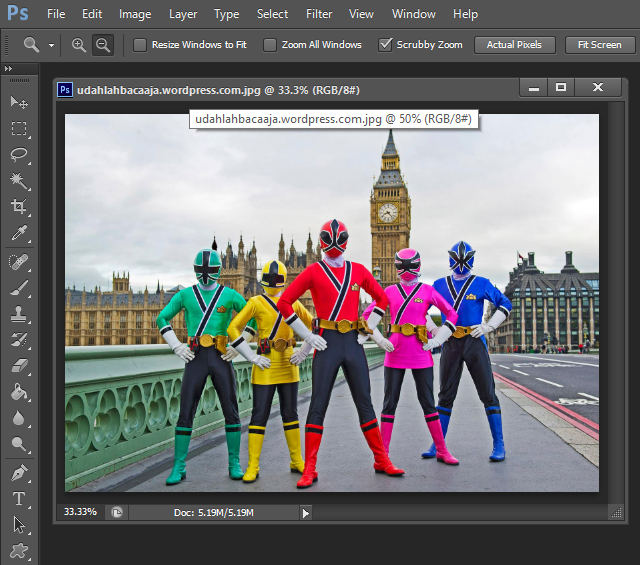Screen dimensions: 640x565
Task: Select the Path Selection tool
Action: pos(19,525)
